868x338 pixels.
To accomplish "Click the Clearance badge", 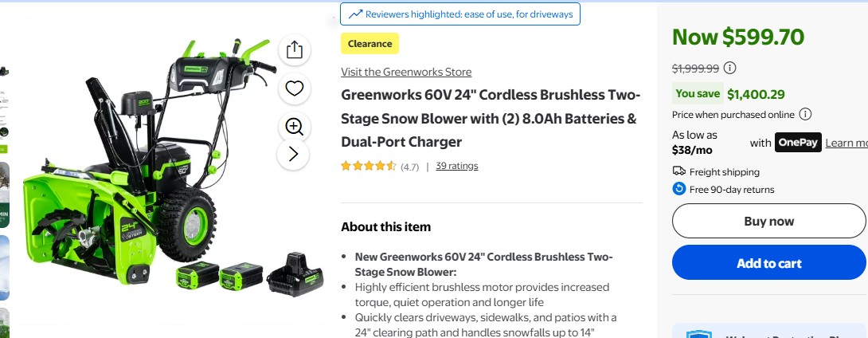I will point(369,44).
